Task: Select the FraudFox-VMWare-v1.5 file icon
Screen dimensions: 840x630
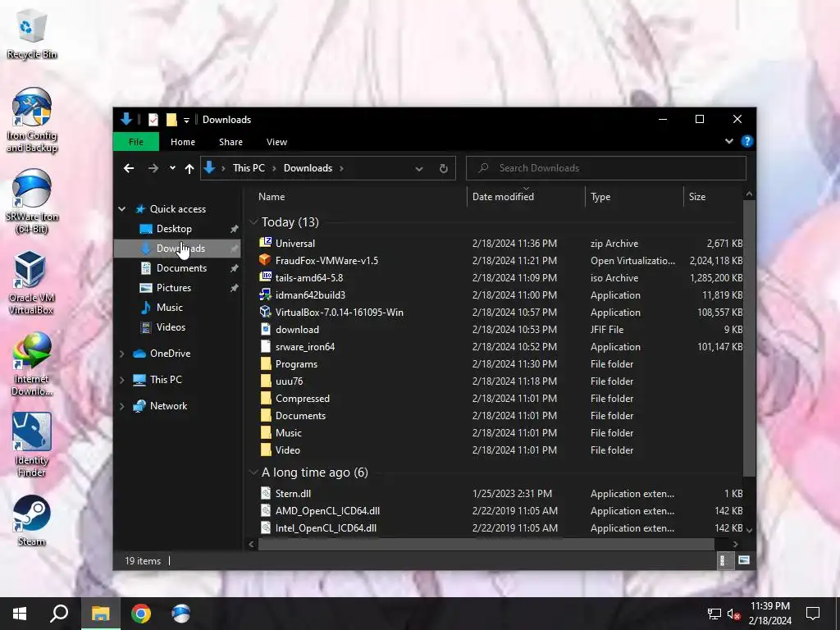Action: (265, 260)
